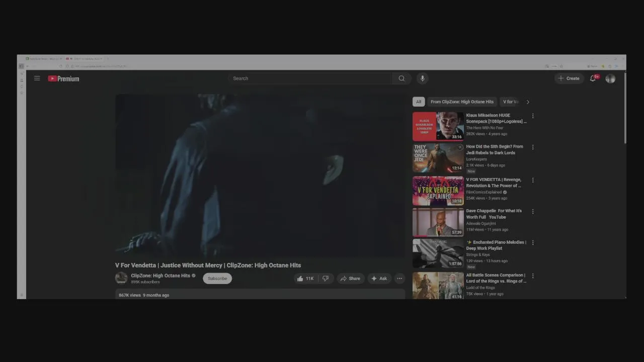The image size is (644, 362).
Task: Open channel The Hero With No Fear
Action: 485,128
